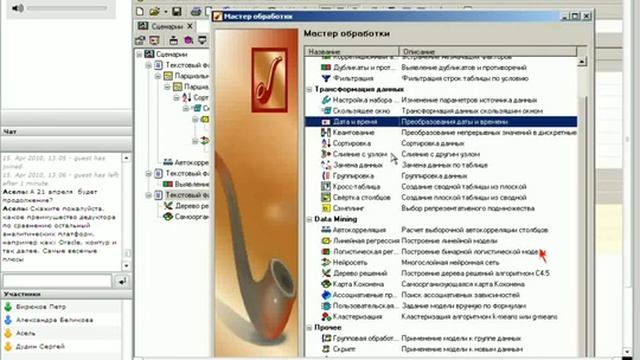Adjust the volume slider bar
The height and width of the screenshot is (360, 640).
(67, 8)
